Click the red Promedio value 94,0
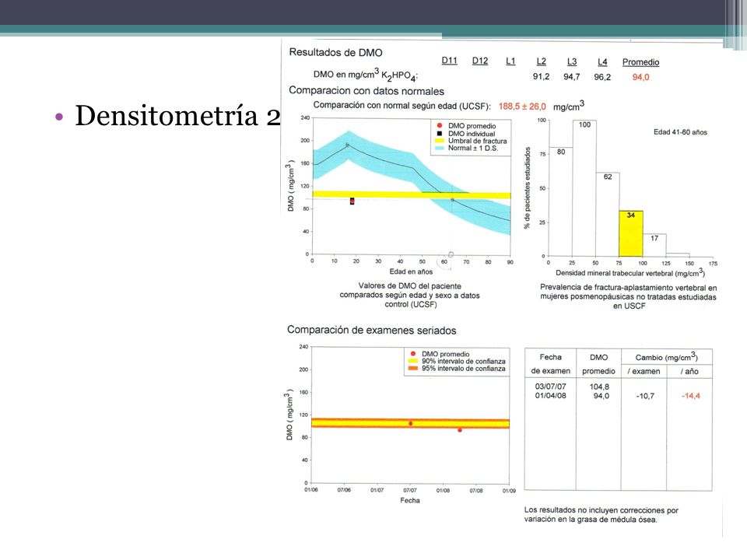747x560 pixels. [640, 77]
